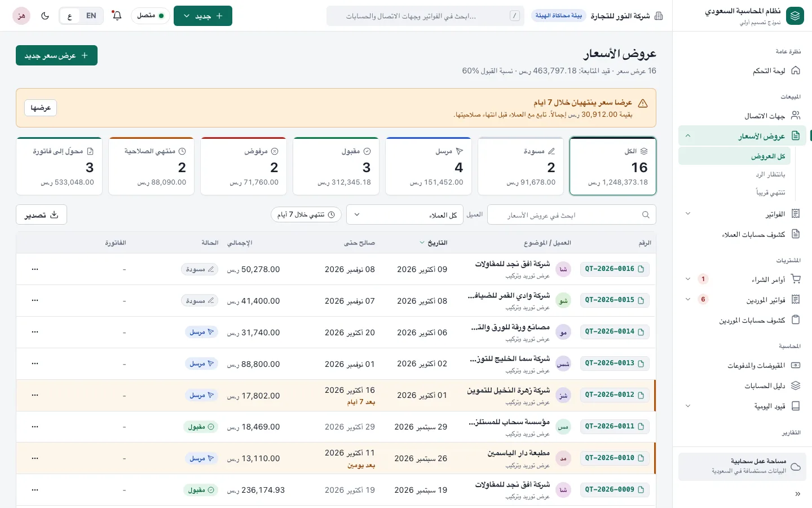The image size is (812, 508).
Task: Toggle the تنتهي خلال 7 أيام filter chip
Action: pos(306,214)
